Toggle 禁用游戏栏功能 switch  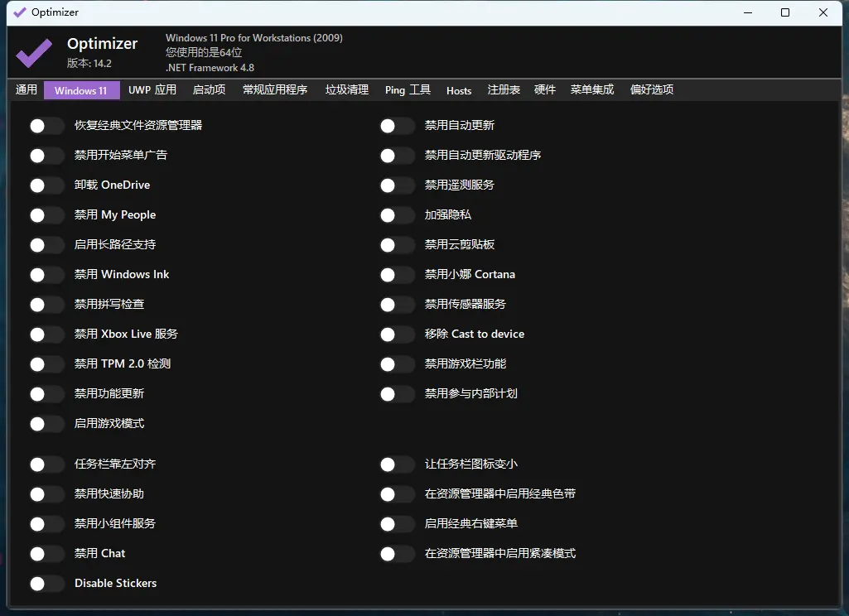[398, 364]
